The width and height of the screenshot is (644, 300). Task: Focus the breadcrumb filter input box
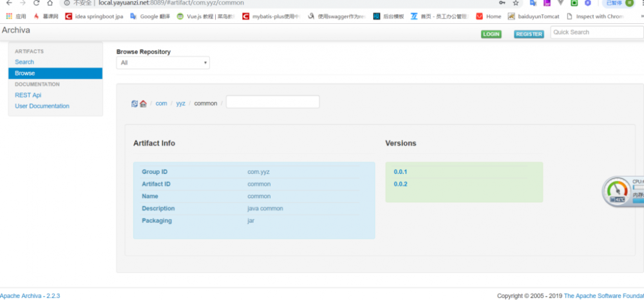tap(272, 102)
